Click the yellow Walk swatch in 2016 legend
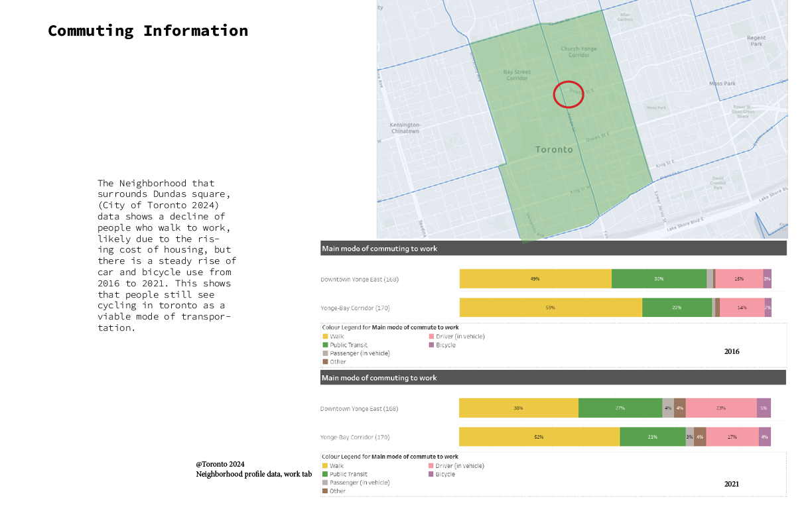The height and width of the screenshot is (525, 812). click(x=325, y=336)
